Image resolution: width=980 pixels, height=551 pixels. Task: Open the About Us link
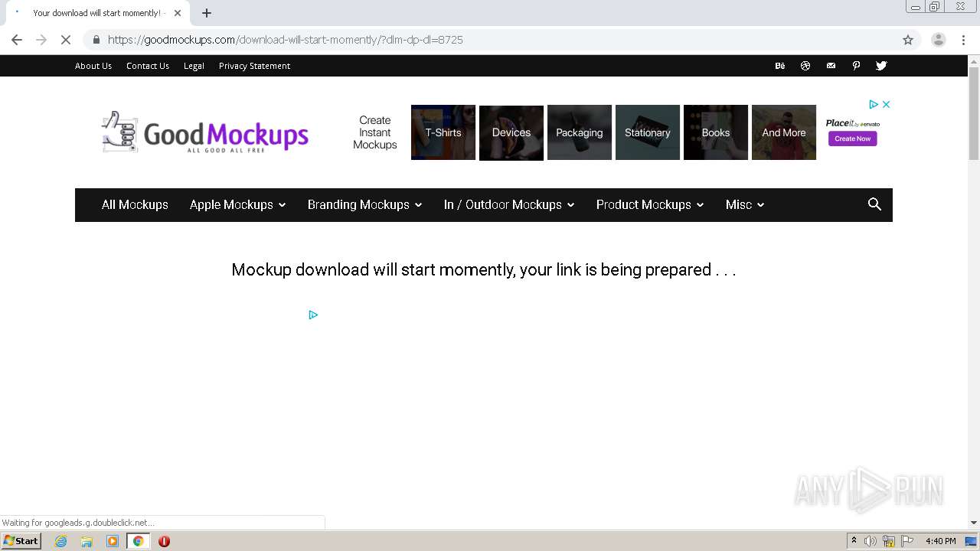point(93,66)
